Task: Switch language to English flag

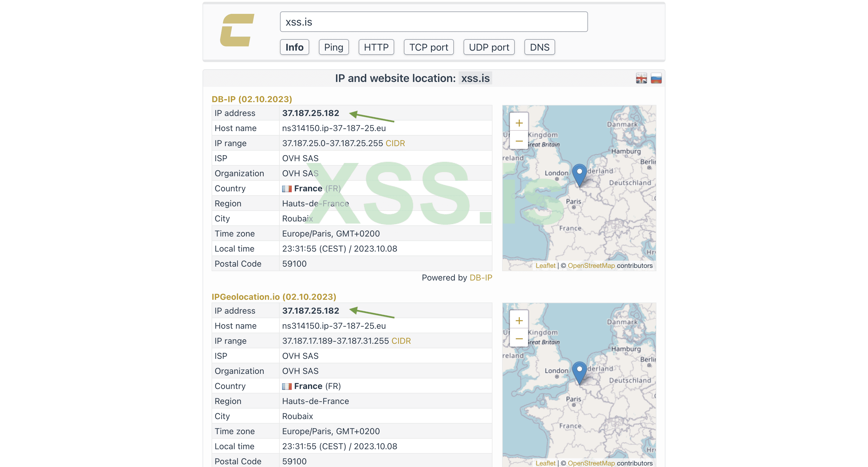Action: (641, 79)
